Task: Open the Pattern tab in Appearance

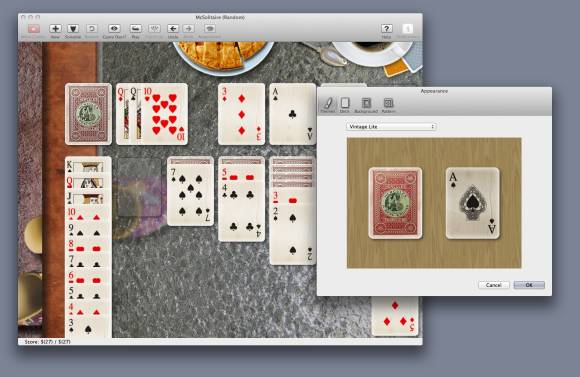Action: [388, 105]
